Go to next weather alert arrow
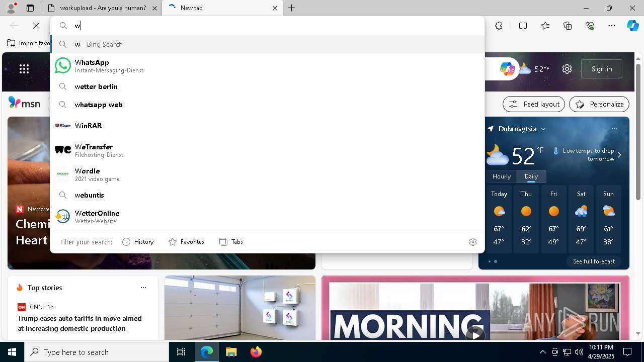The height and width of the screenshot is (362, 644). point(619,155)
